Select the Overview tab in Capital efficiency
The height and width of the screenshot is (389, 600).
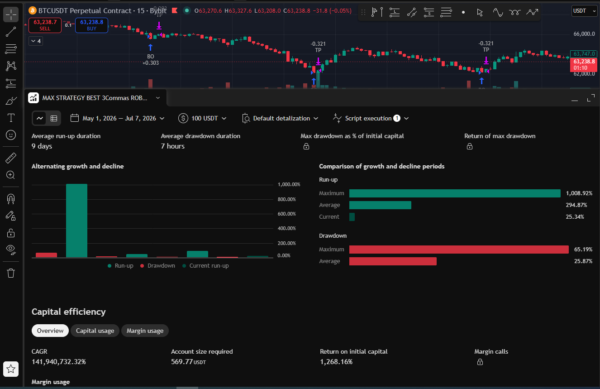[x=50, y=331]
